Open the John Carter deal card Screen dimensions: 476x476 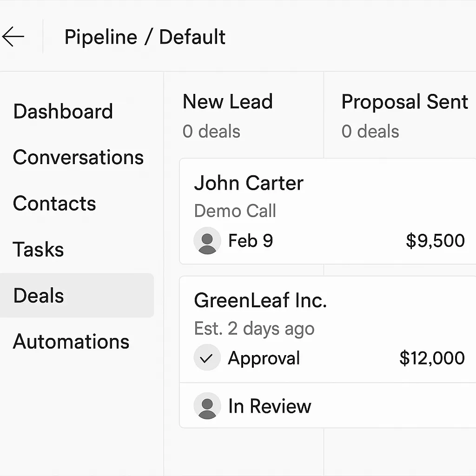click(x=328, y=212)
